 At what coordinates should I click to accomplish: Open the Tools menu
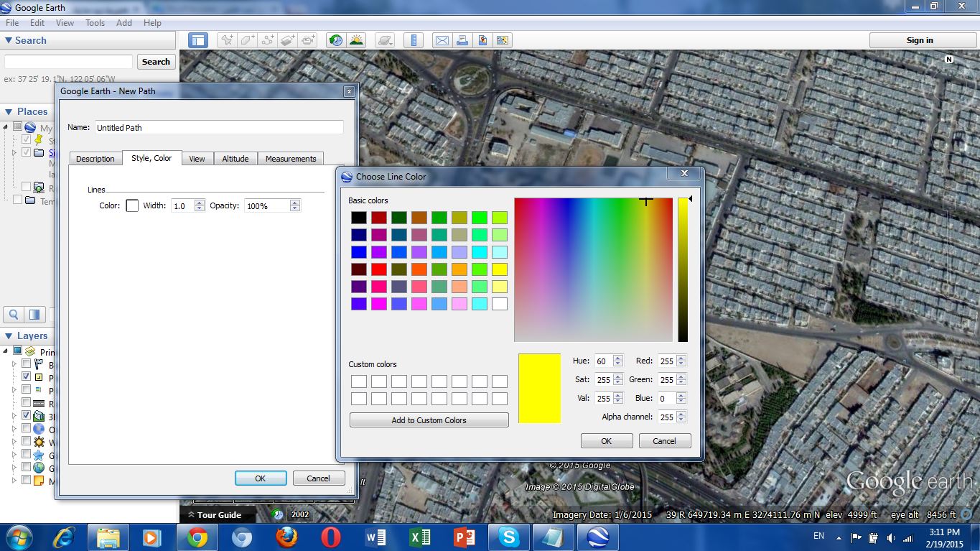[95, 23]
